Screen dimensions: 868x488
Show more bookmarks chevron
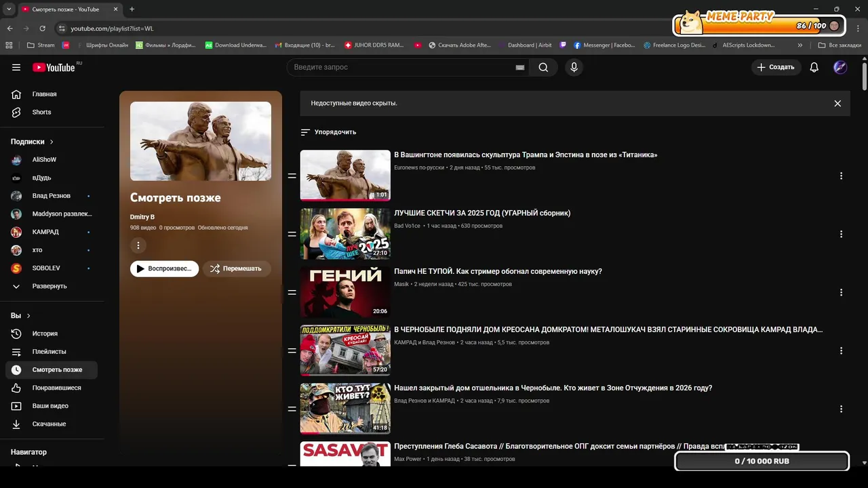point(800,45)
